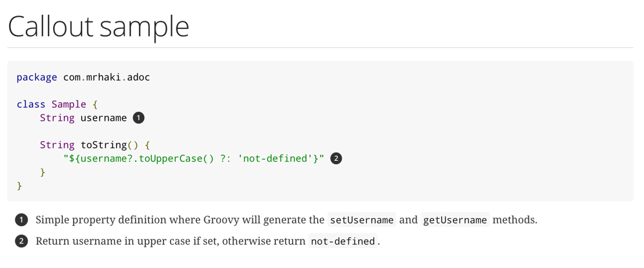Click the not-defined inline code in the second description

pos(343,242)
